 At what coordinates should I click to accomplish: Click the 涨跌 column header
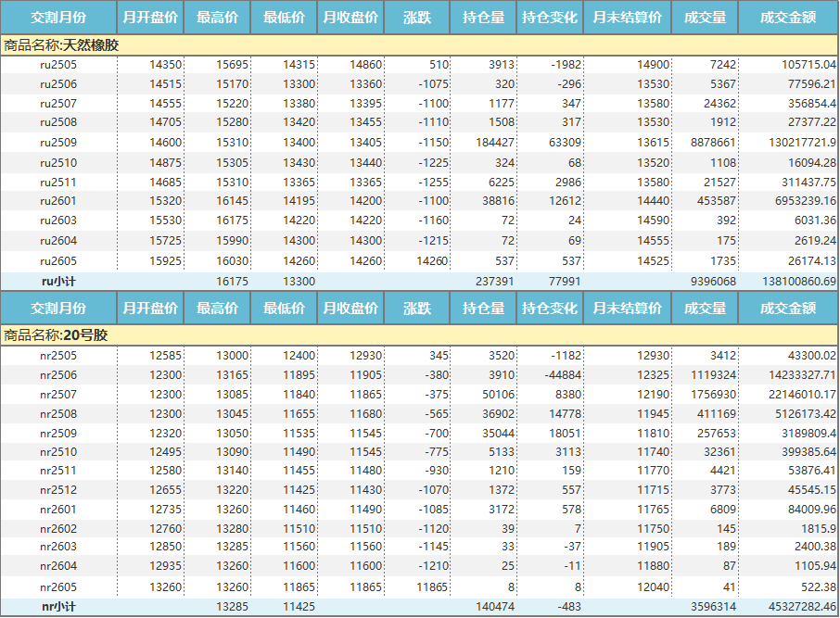point(417,17)
